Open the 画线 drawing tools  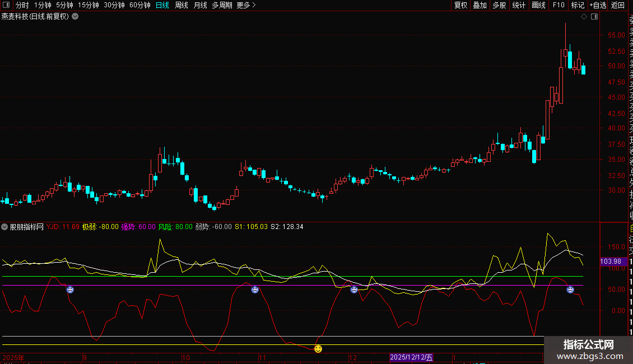[538, 5]
